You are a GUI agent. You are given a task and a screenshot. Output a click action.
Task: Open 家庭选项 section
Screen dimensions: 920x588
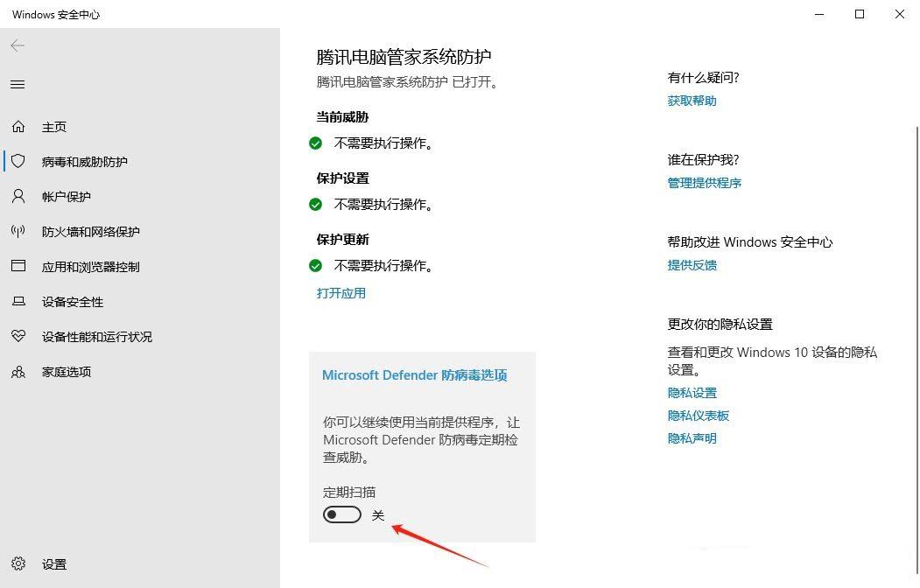(x=67, y=372)
